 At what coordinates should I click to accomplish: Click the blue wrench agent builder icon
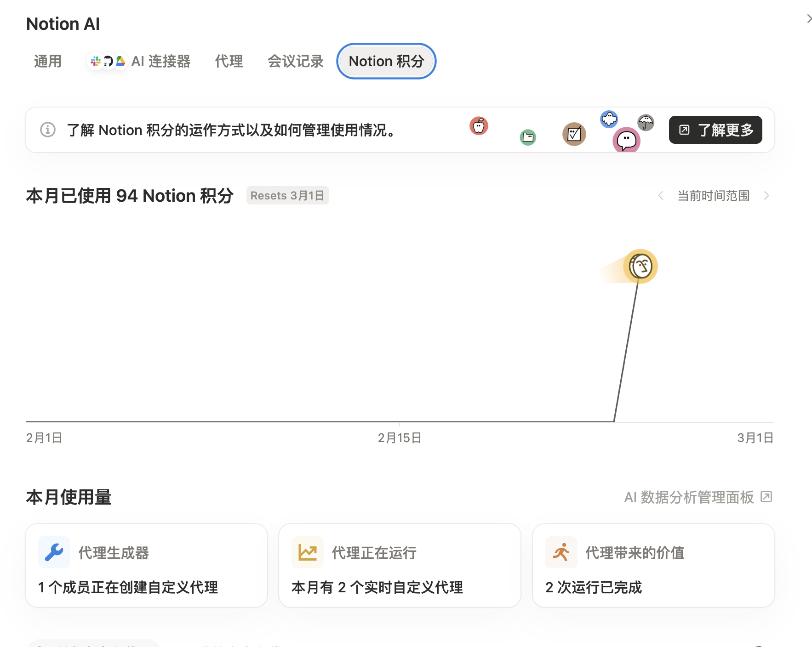point(54,552)
